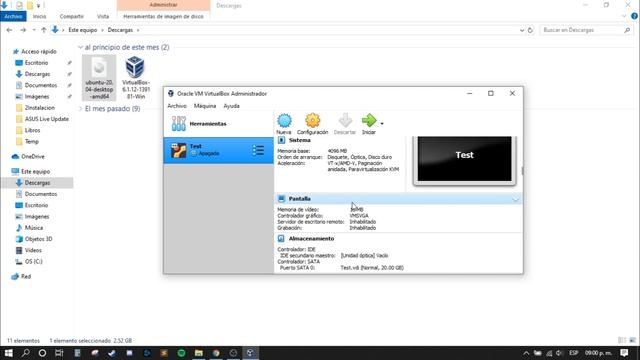Click taskbar search magnifier icon
This screenshot has height=360, width=640.
(25, 353)
